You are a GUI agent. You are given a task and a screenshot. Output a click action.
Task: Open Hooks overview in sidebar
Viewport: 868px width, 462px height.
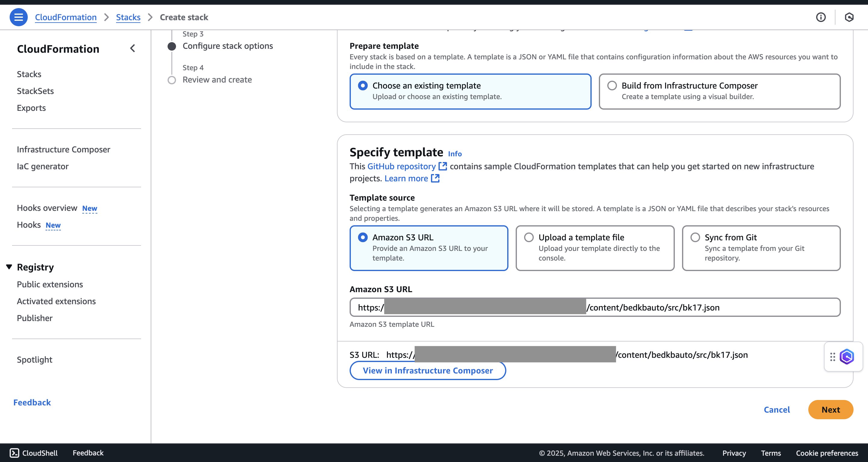[47, 208]
